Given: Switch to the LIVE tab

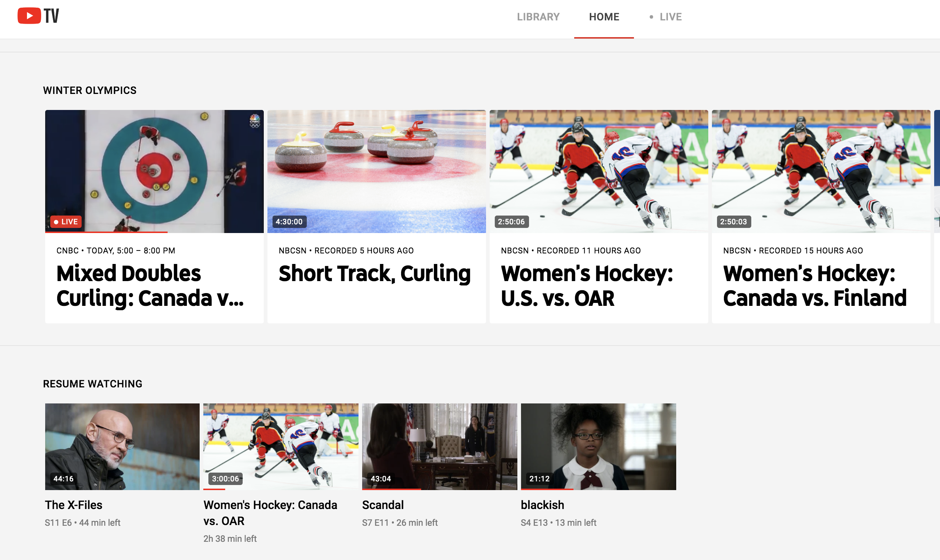Looking at the screenshot, I should coord(666,17).
